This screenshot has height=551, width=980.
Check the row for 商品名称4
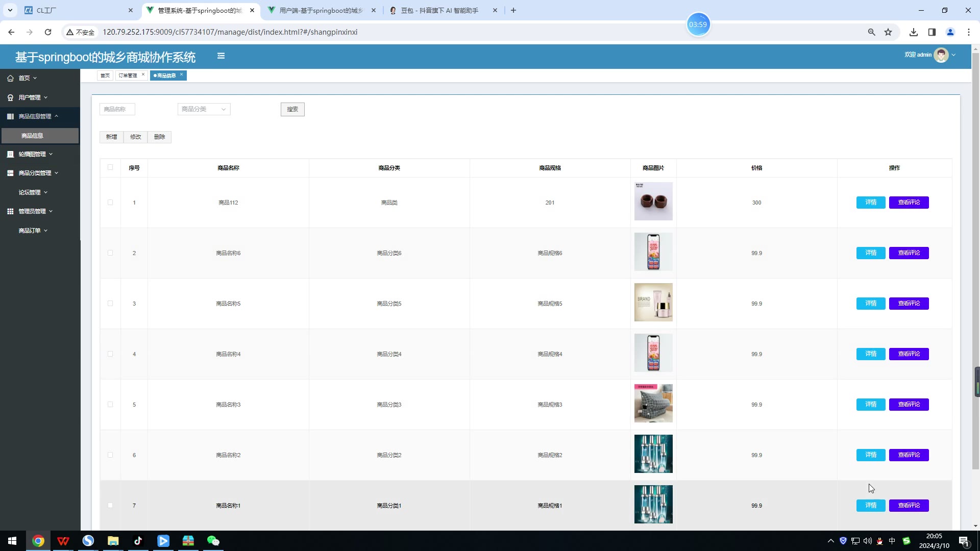(x=110, y=354)
